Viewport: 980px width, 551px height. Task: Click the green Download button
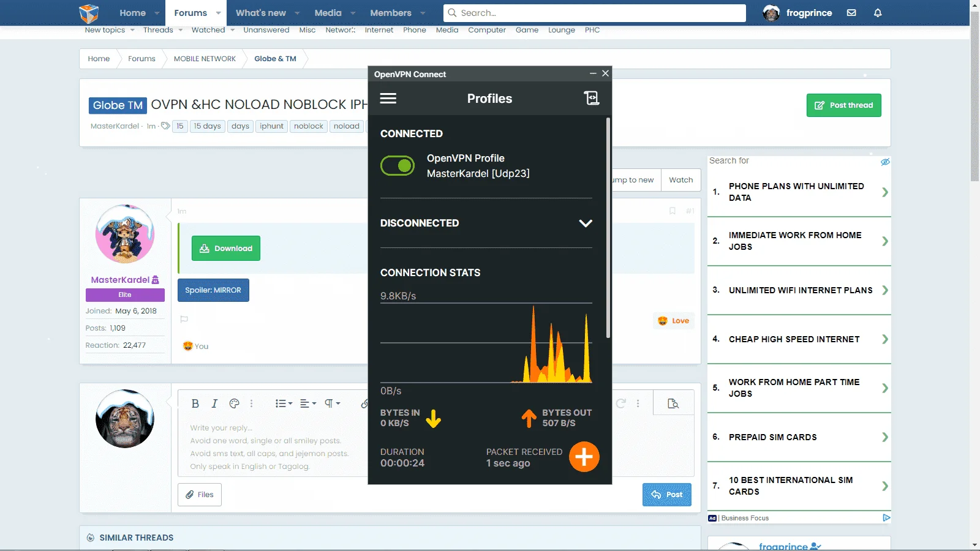[x=225, y=249]
